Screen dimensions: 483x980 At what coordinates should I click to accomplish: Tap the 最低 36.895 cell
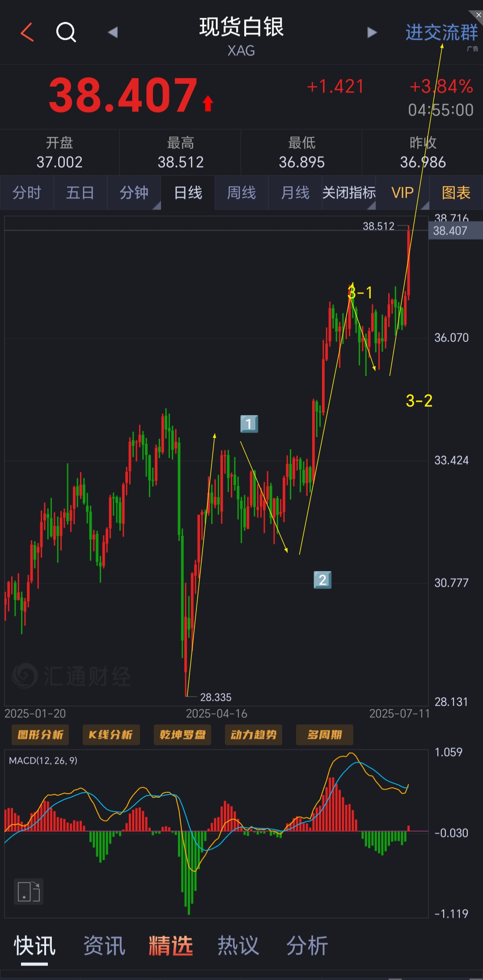302,152
